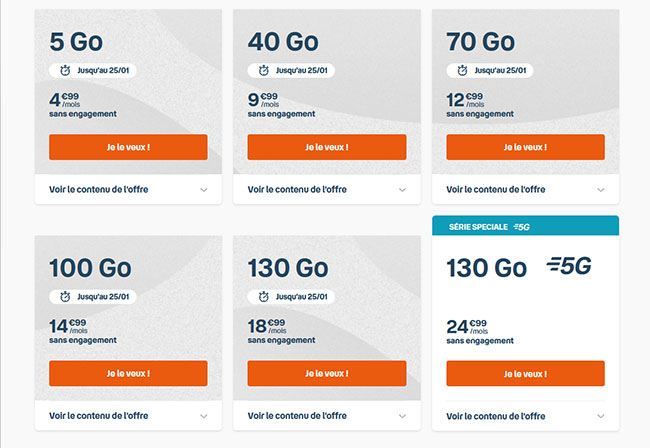Expand the 5 Go offer content chevron

204,190
